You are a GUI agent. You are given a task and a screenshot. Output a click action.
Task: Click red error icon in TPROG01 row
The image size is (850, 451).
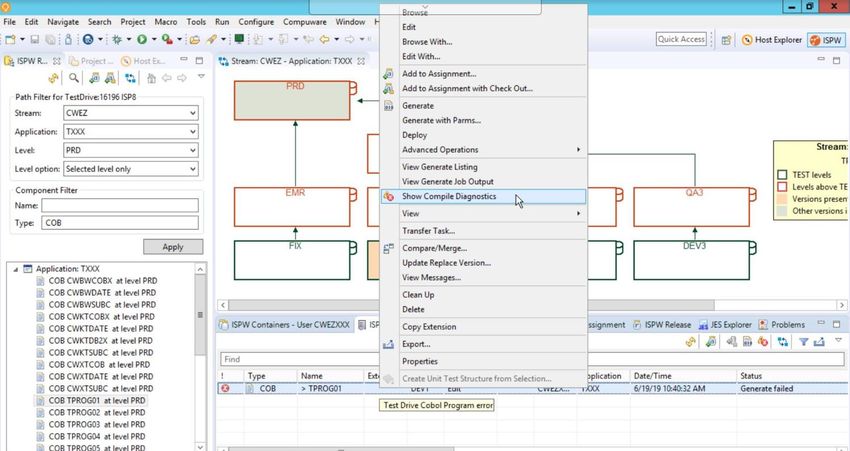(225, 389)
